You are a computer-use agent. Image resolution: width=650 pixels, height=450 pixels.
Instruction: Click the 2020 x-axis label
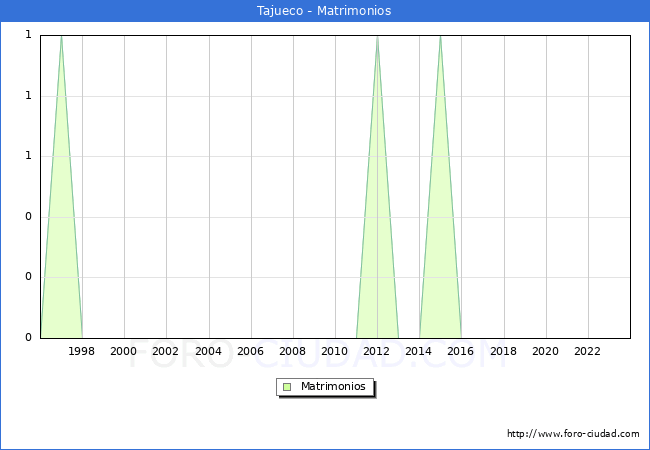coord(546,351)
